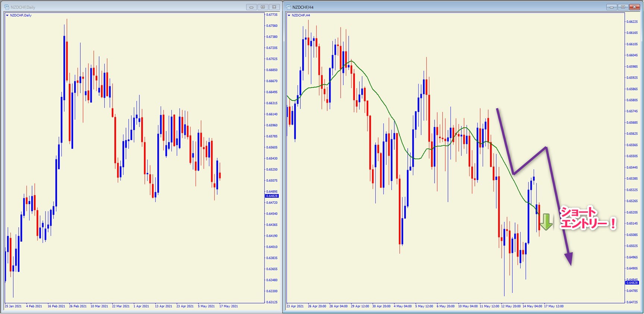This screenshot has height=314, width=644.
Task: Click price level 0.66225 on the H4 axis
Action: click(x=632, y=22)
